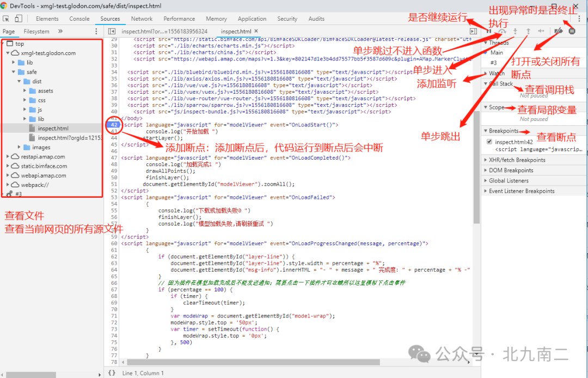The width and height of the screenshot is (588, 378).
Task: Switch to the Audits tab
Action: 316,19
